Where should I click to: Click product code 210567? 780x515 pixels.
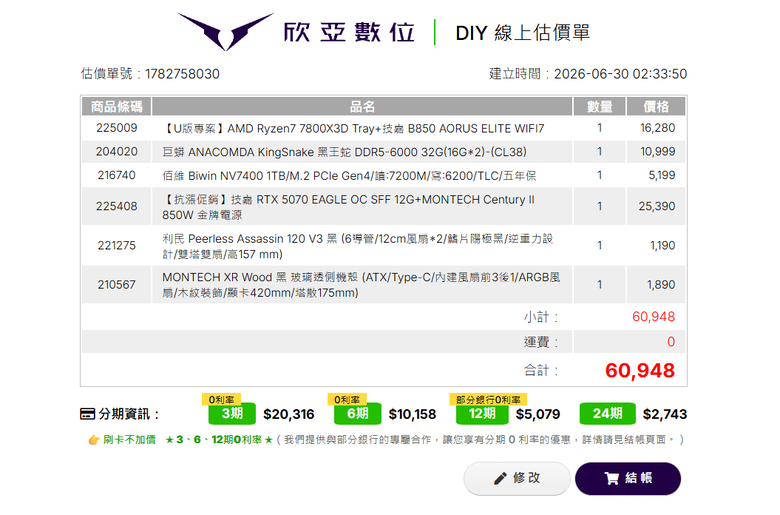tap(116, 285)
